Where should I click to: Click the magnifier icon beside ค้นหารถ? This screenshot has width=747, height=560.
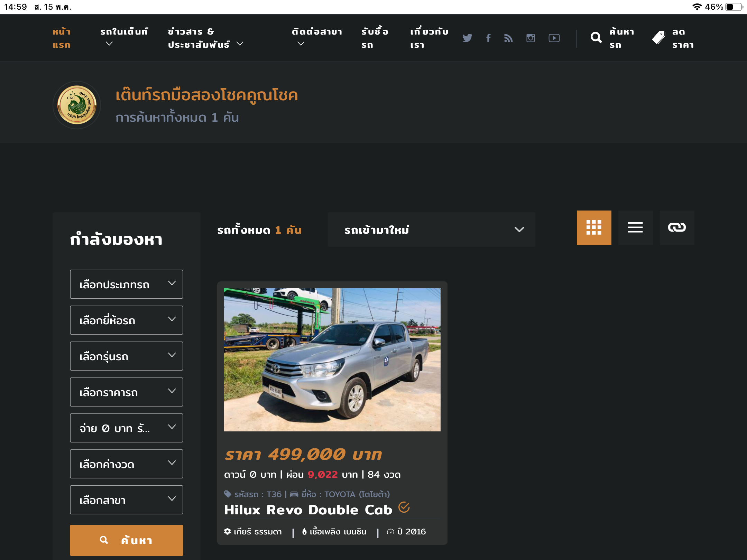pyautogui.click(x=596, y=38)
